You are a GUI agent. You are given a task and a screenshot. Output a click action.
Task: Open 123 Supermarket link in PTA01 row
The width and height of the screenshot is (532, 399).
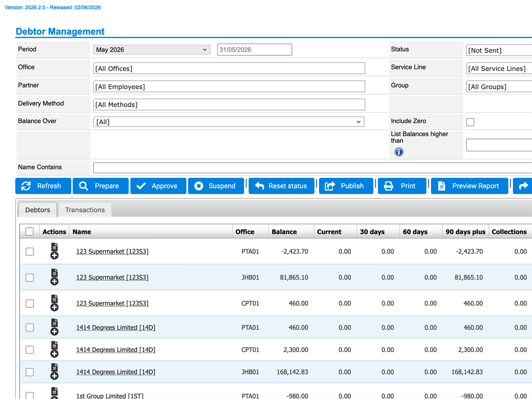pos(112,252)
